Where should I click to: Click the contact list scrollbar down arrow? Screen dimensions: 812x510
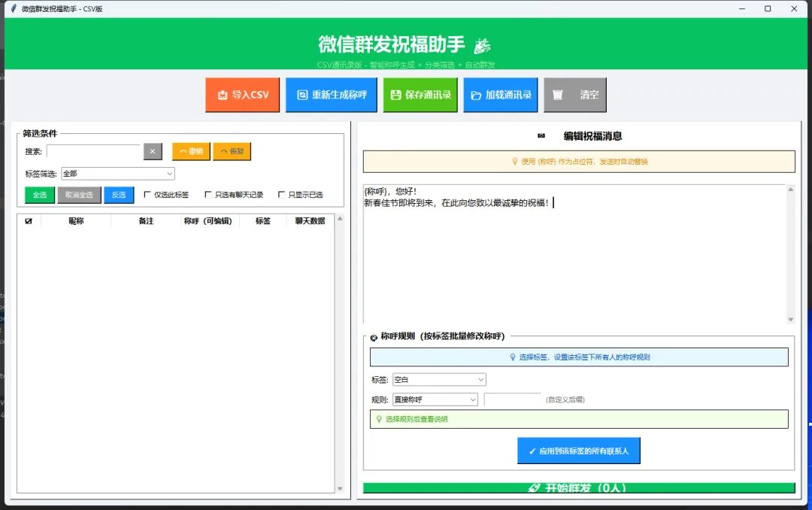tap(341, 488)
